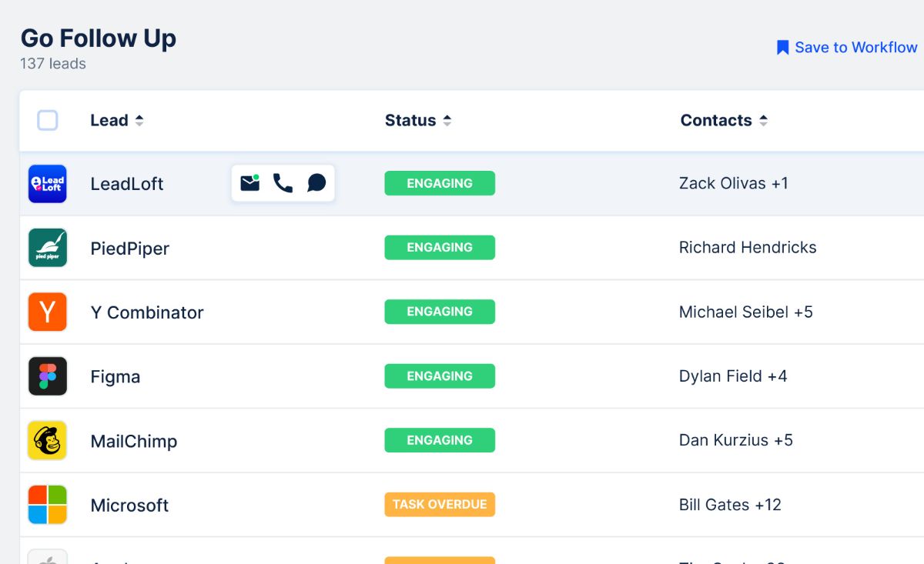Image resolution: width=924 pixels, height=564 pixels.
Task: Select Richard Hendricks contact entry
Action: pyautogui.click(x=748, y=247)
